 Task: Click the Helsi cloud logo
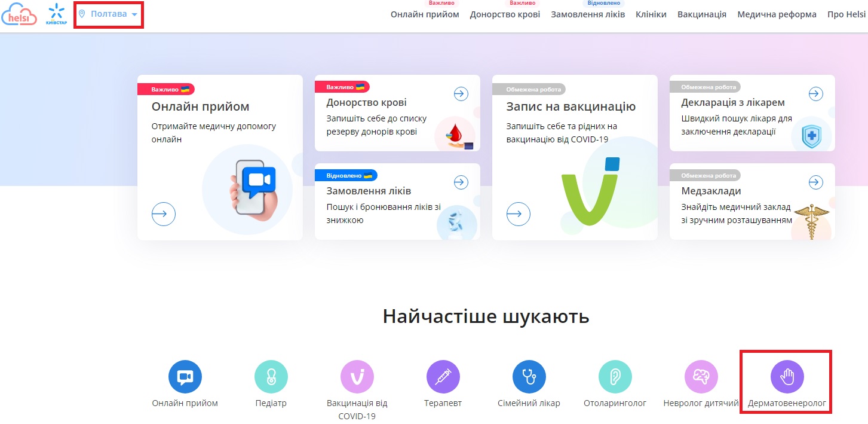(19, 14)
